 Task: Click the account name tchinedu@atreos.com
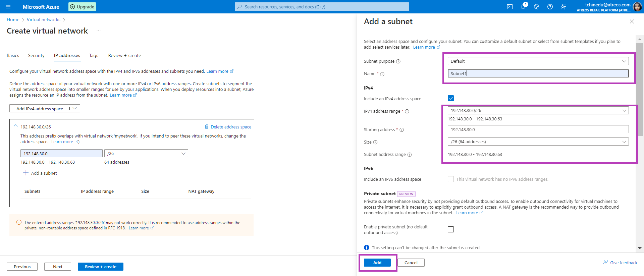(x=608, y=5)
